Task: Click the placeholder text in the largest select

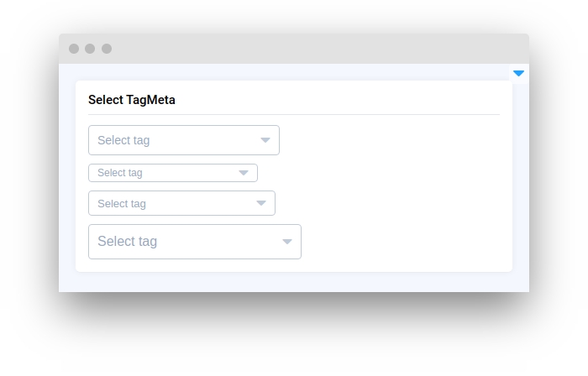Action: 127,242
